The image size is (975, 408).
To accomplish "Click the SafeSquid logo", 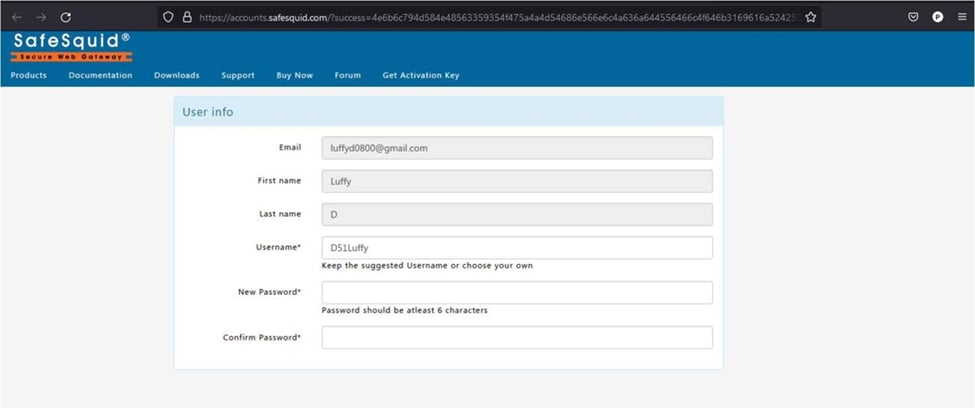I will click(72, 47).
